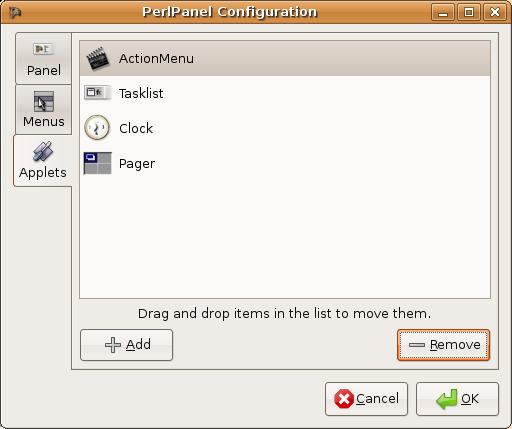Remove the selected applet
The width and height of the screenshot is (512, 429).
tap(443, 345)
